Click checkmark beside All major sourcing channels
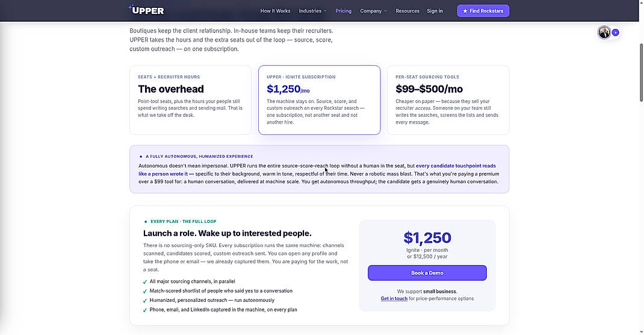Screen dimensions: 644x335 coord(144,282)
